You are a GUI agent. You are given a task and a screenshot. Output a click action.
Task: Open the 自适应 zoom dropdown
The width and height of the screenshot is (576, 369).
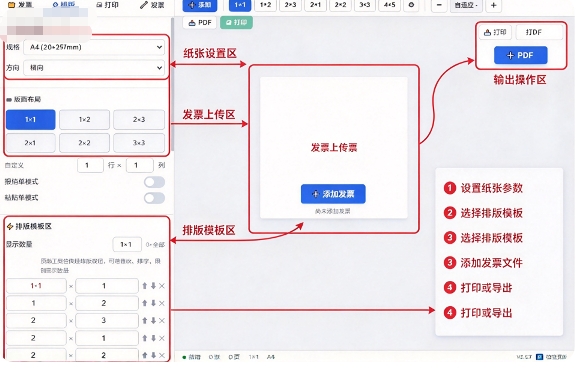(x=466, y=5)
